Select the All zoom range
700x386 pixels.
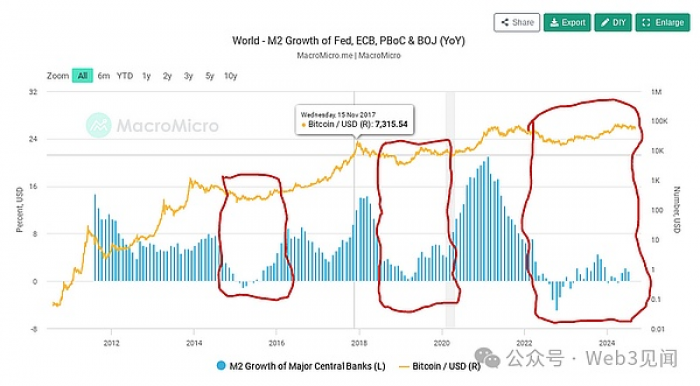[x=83, y=76]
